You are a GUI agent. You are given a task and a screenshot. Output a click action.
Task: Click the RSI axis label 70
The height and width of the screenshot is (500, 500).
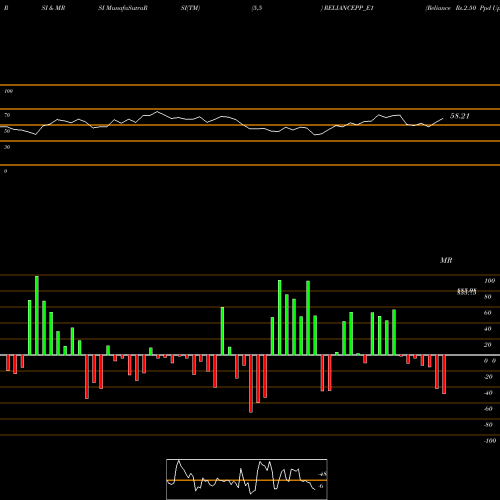point(7,115)
